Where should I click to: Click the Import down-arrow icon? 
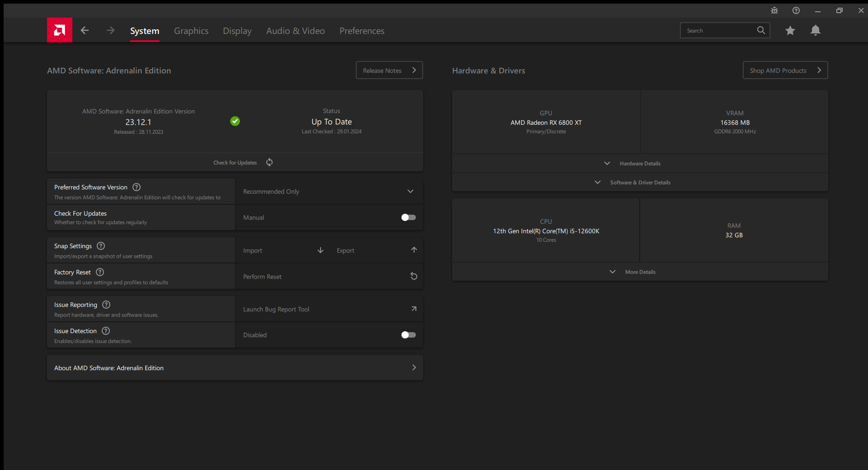(x=321, y=250)
